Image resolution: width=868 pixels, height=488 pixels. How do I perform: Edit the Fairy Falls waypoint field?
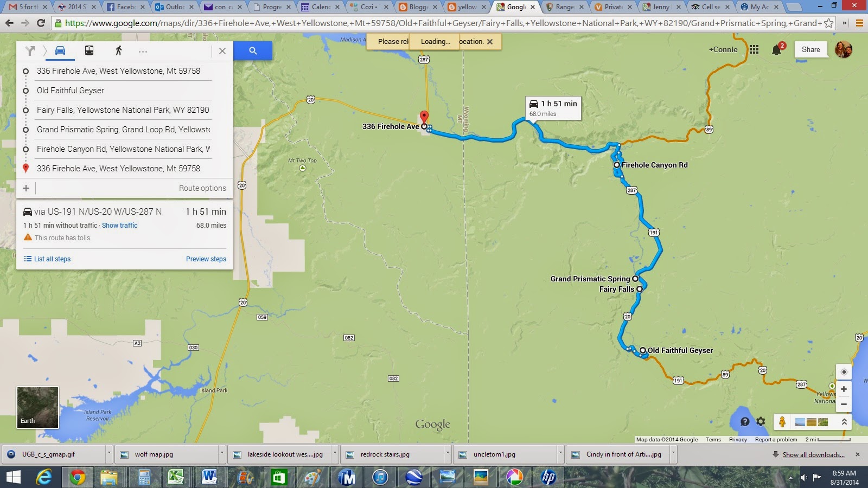pos(124,110)
